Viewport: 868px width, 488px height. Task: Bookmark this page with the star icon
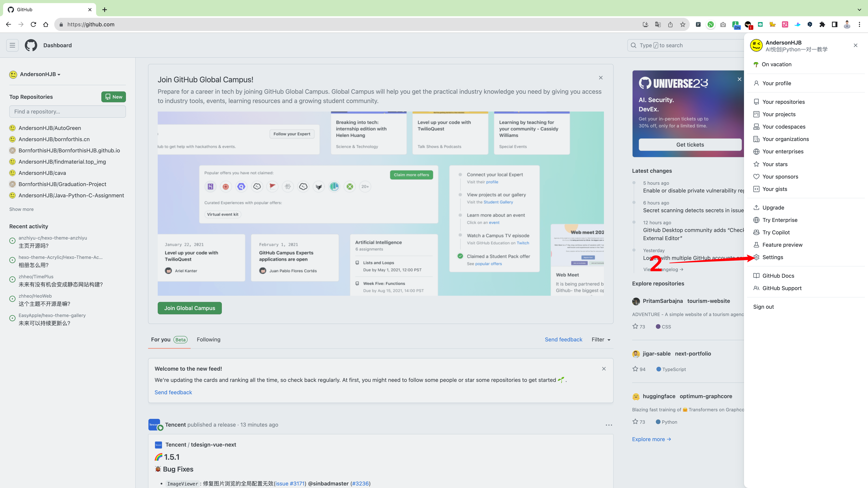[683, 24]
